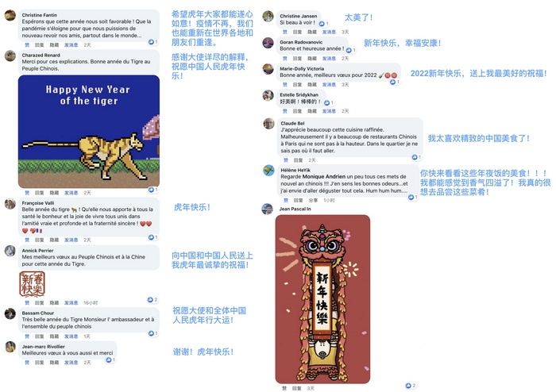The height and width of the screenshot is (392, 556).
Task: Open Estelle Sridykhan's profile avatar
Action: (268, 95)
